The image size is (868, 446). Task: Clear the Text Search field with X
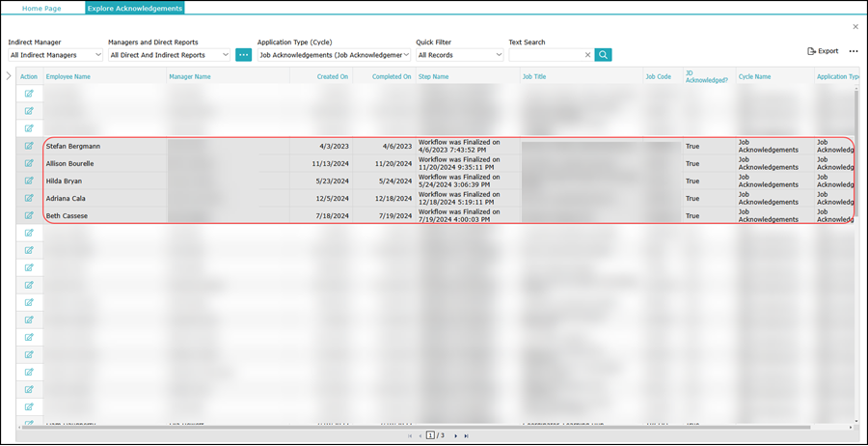click(x=587, y=55)
